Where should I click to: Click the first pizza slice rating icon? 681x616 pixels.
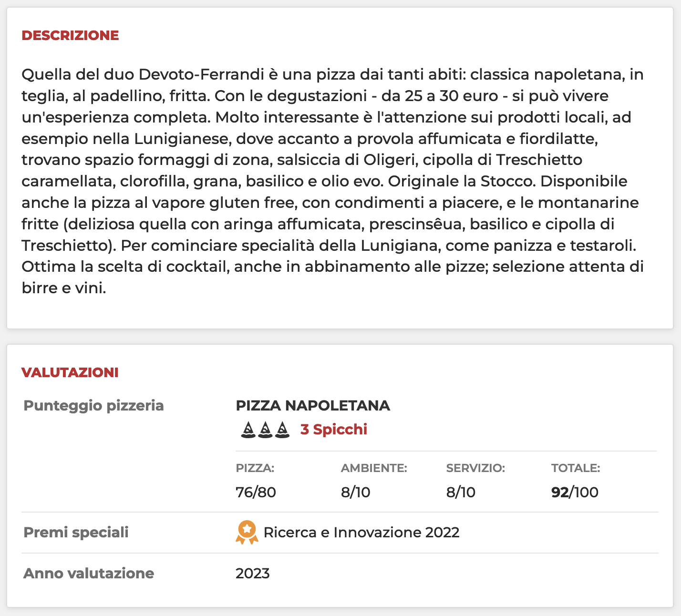click(x=248, y=430)
